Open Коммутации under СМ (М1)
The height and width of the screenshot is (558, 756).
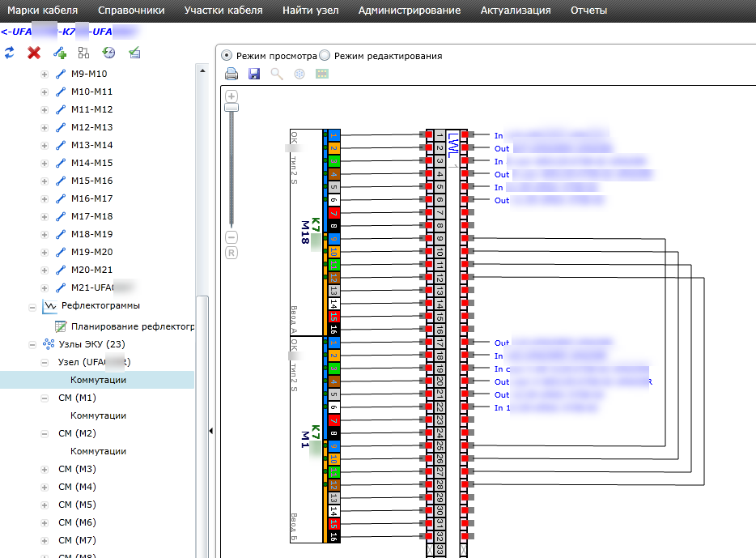[99, 415]
